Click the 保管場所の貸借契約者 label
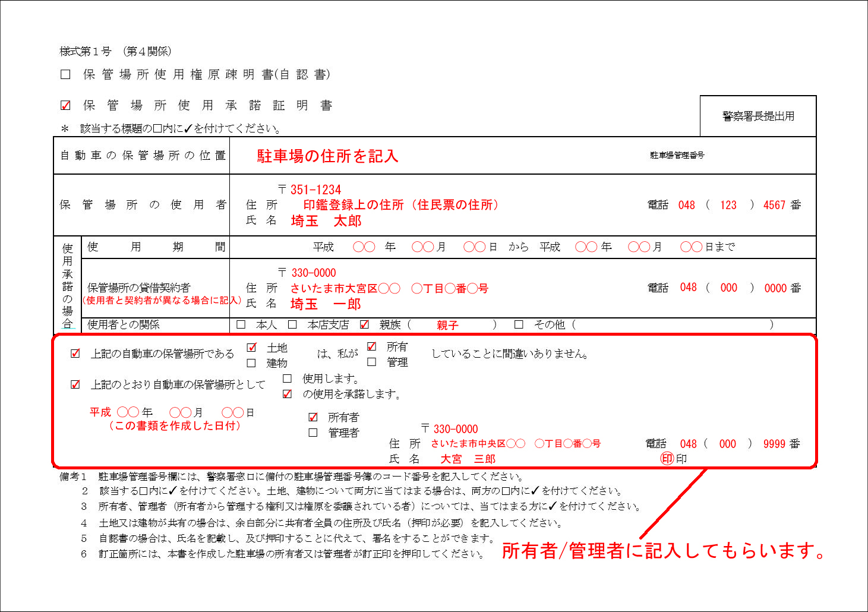868x612 pixels. tap(139, 288)
